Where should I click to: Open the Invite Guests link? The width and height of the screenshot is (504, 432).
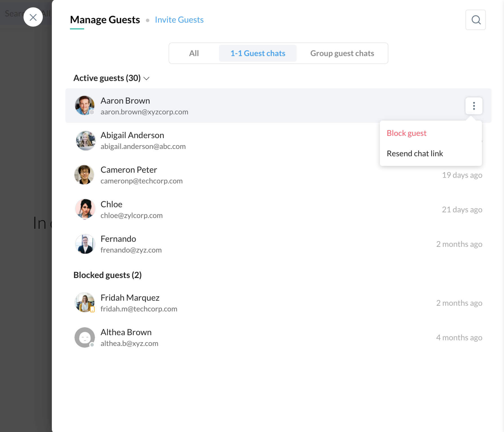[x=179, y=20]
